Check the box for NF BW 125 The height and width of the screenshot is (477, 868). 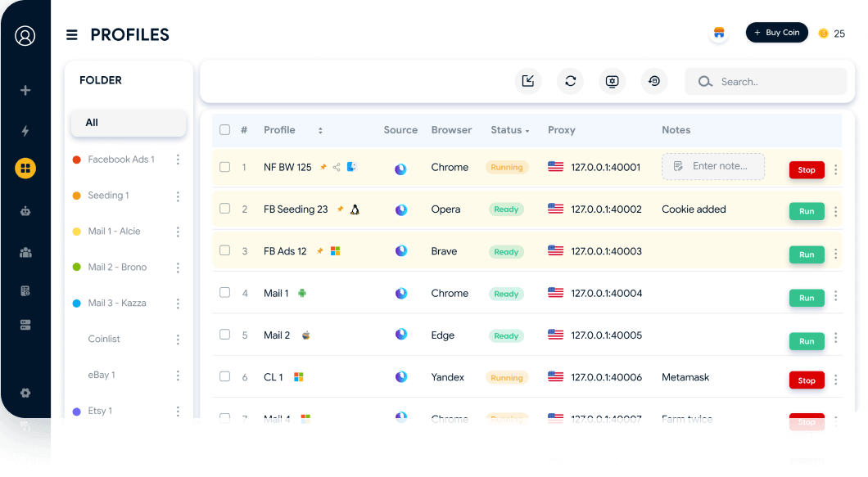(224, 167)
